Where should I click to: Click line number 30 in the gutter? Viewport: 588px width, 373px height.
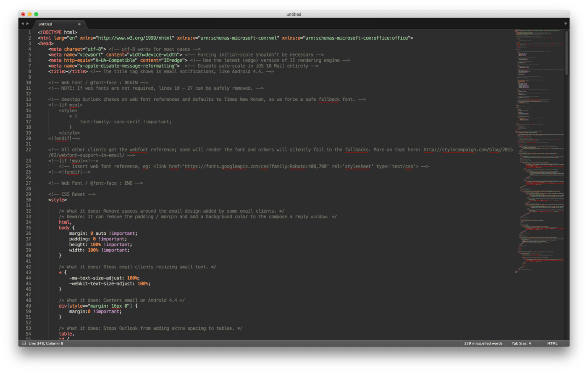click(28, 200)
